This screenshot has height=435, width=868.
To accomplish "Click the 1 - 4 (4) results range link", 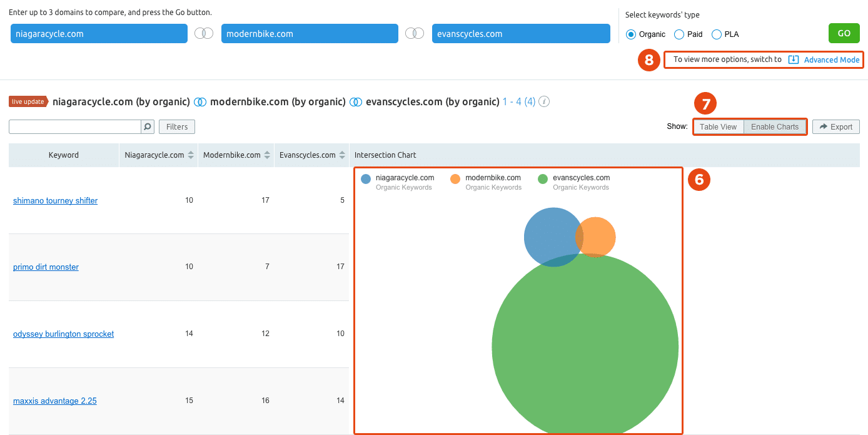I will [x=519, y=101].
